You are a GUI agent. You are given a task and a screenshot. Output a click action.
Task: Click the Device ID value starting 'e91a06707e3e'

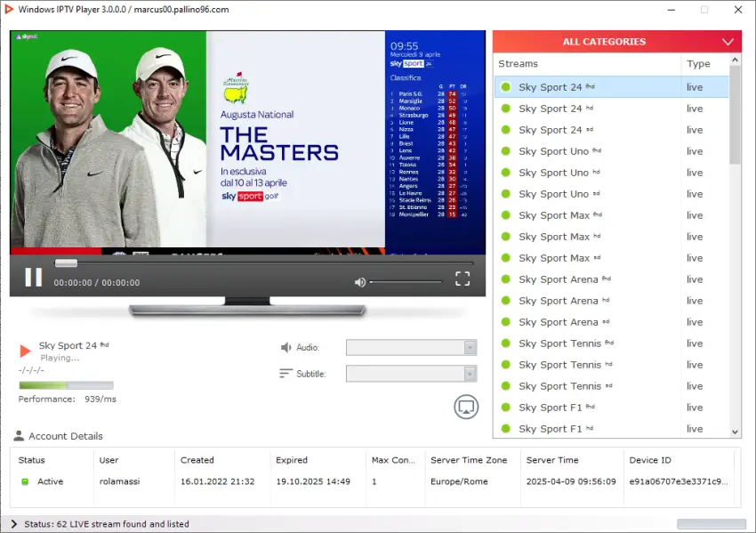[x=679, y=481]
